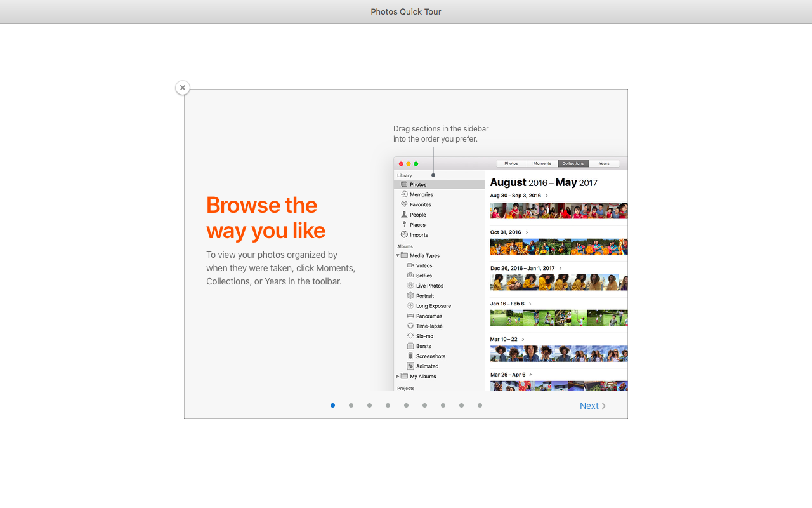Screen dimensions: 812x508
Task: Expand the My Albums disclosure triangle
Action: [398, 377]
